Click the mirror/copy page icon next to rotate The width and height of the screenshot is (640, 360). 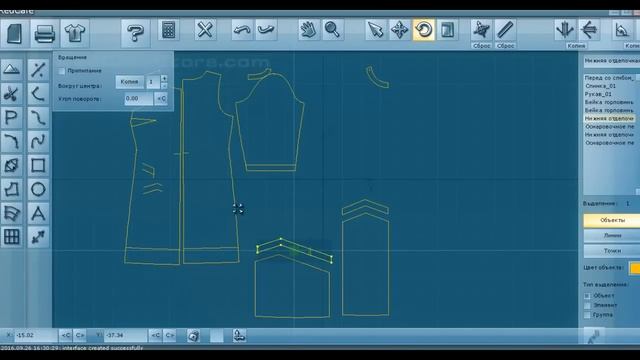(x=447, y=30)
